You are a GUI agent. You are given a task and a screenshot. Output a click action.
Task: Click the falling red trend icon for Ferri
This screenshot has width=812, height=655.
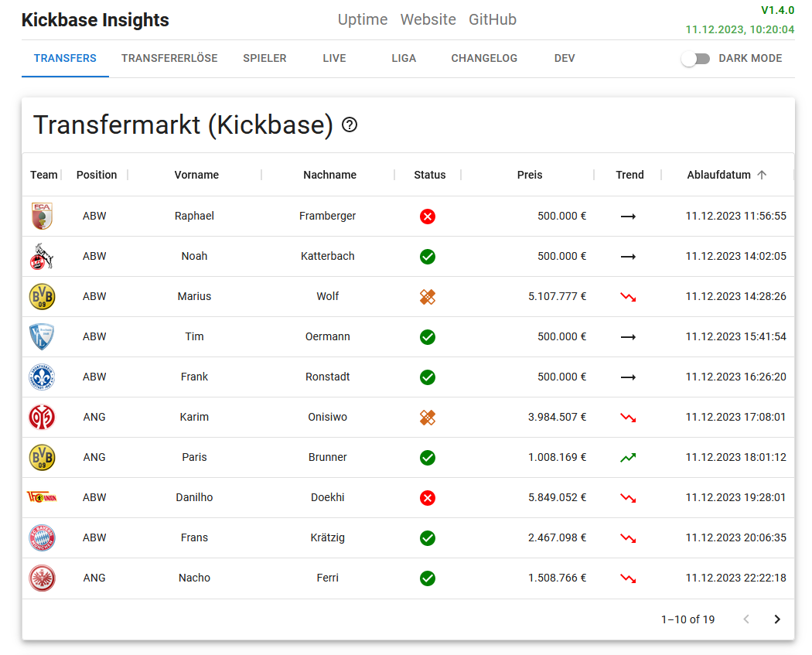pos(628,578)
